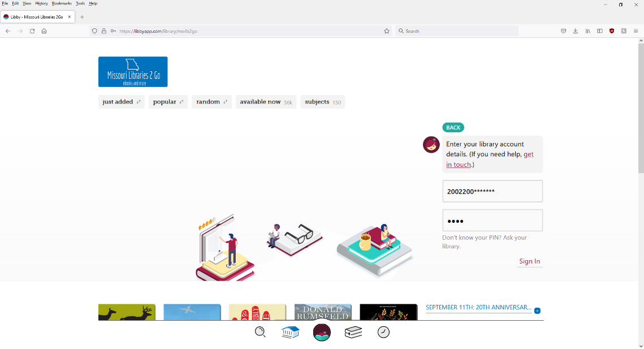Open the Bookmarks menu
This screenshot has width=644, height=349.
coord(62,3)
